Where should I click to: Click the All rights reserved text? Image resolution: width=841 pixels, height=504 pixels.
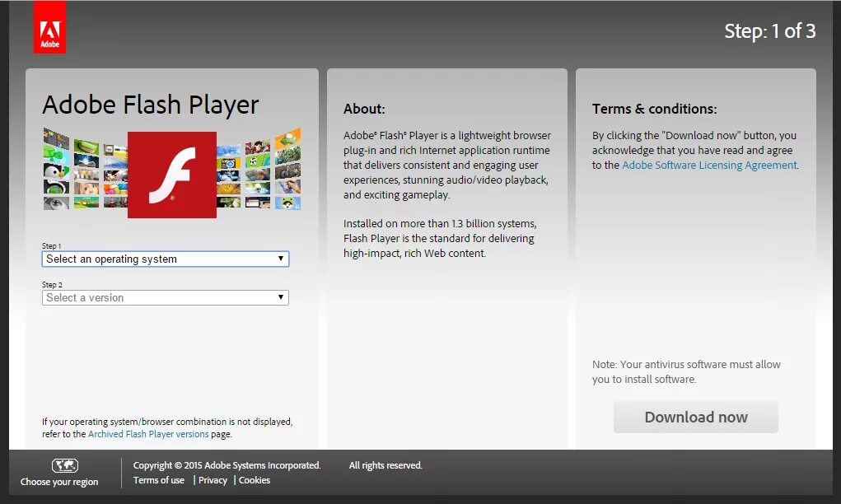click(x=385, y=465)
